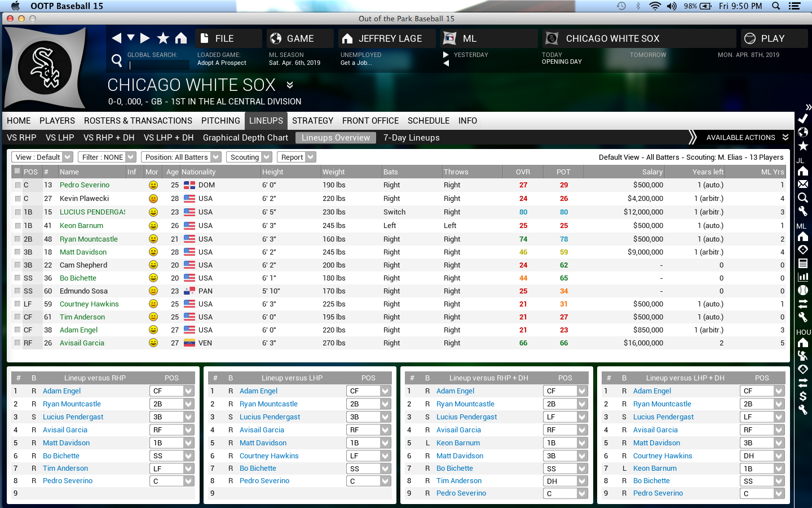Switch to the ROSTERS & TRANSACTIONS tab
812x508 pixels.
click(138, 121)
